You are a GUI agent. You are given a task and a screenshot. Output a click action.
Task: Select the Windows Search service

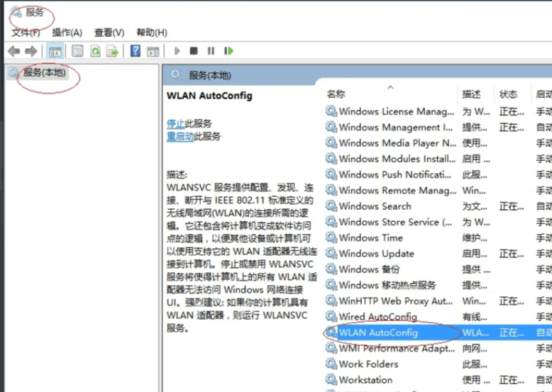point(438,206)
